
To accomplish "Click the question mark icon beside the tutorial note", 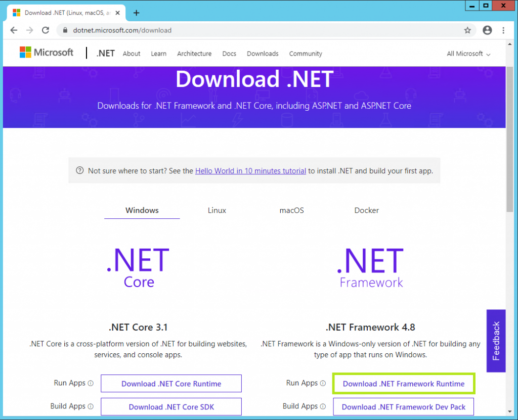I will pos(79,171).
